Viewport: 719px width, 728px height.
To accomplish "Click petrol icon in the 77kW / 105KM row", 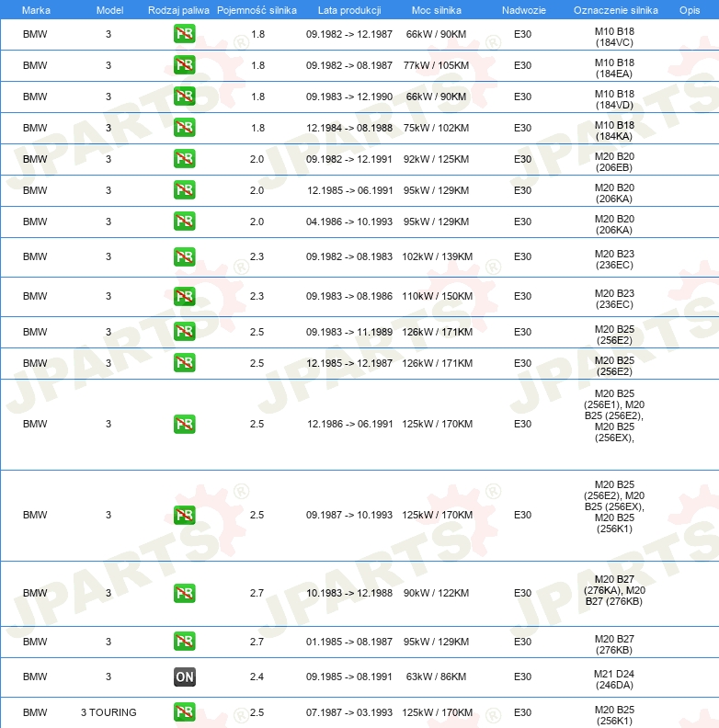I will tap(185, 65).
